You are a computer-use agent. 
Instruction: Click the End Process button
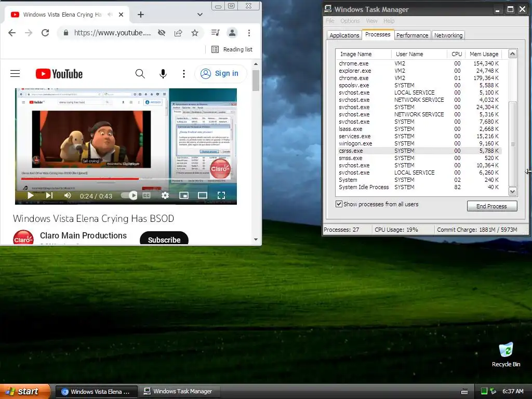pyautogui.click(x=492, y=206)
